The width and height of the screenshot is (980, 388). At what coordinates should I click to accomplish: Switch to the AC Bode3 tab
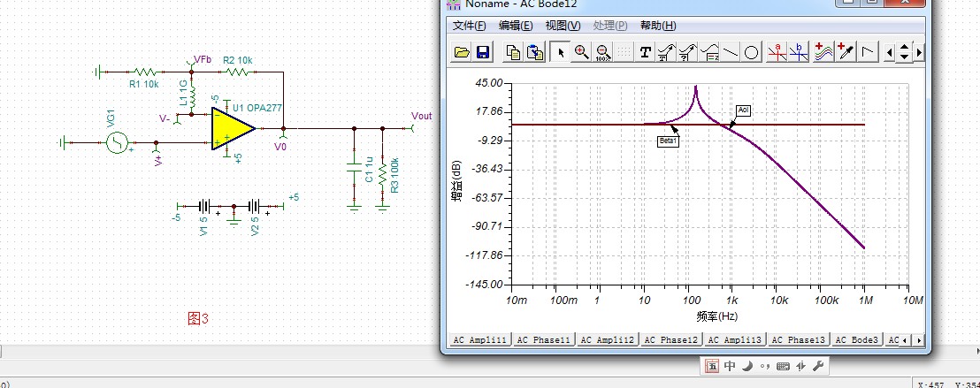[856, 340]
